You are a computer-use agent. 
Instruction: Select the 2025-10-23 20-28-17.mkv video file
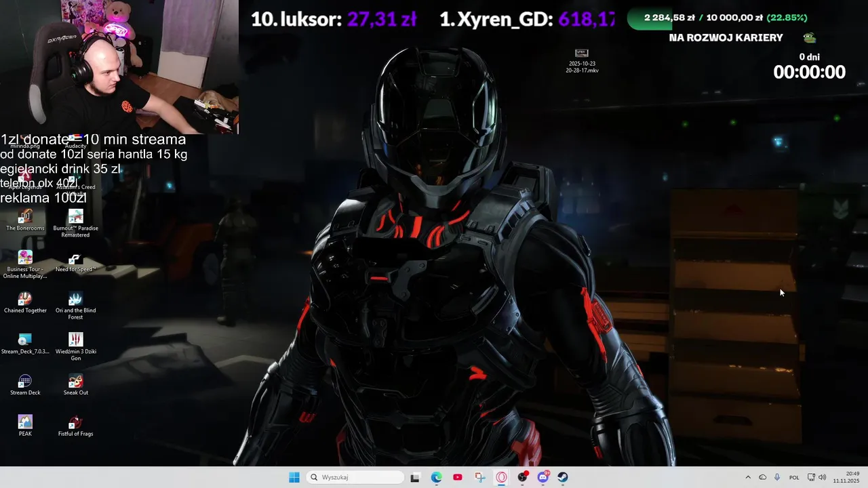tap(582, 60)
